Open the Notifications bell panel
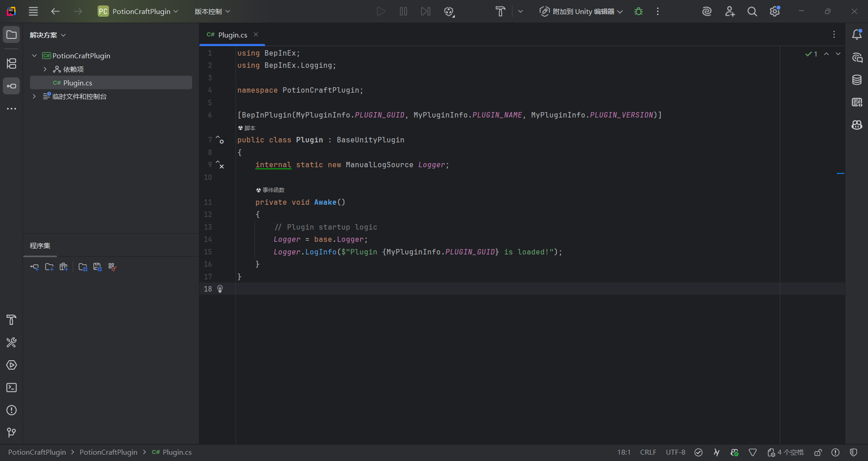 click(x=857, y=35)
